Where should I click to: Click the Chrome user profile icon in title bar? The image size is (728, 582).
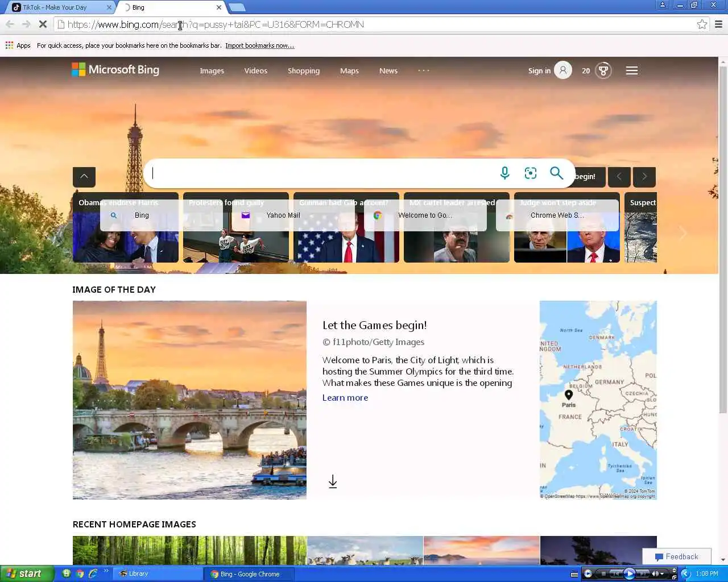[x=663, y=5]
